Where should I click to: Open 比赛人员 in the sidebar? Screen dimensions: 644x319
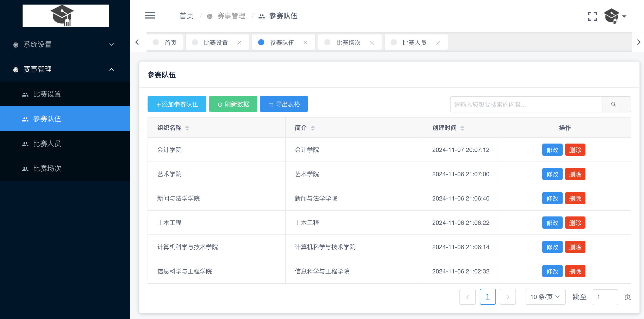[65, 144]
